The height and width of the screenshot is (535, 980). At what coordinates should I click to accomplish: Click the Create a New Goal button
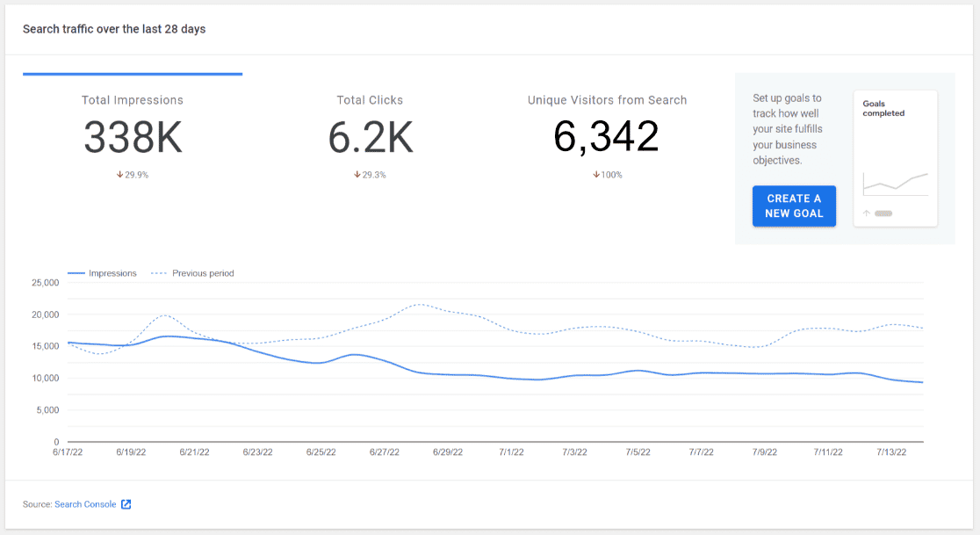(x=794, y=206)
